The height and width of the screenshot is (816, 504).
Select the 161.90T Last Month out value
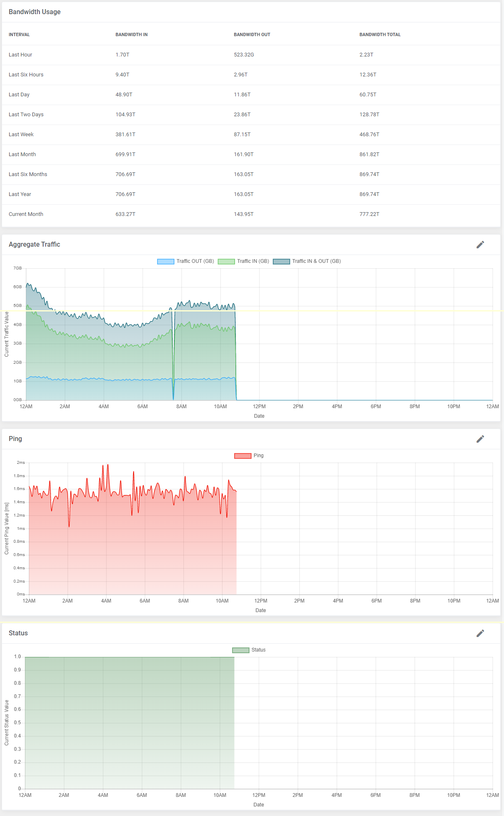(x=244, y=154)
